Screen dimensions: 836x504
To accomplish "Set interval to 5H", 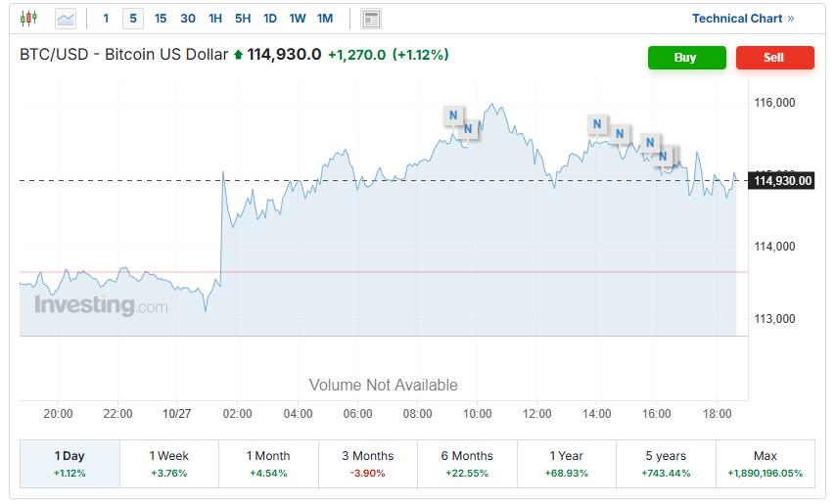I will [x=243, y=19].
